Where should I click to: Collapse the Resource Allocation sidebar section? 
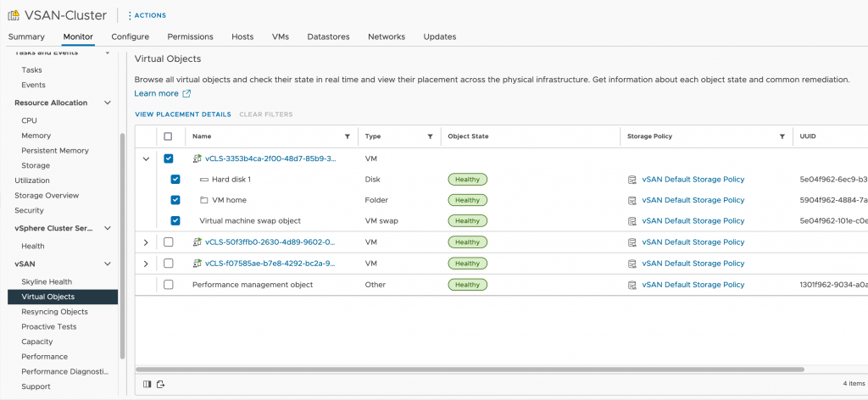(x=107, y=103)
